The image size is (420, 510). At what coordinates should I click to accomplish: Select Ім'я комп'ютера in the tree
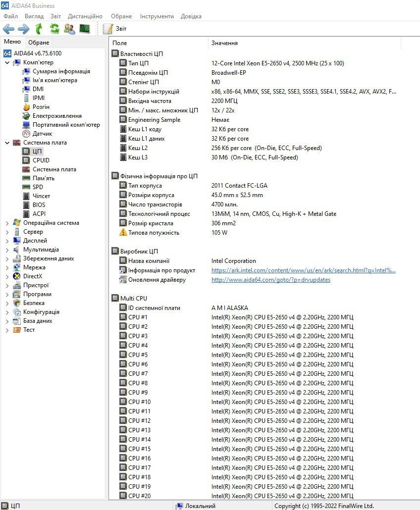[x=54, y=80]
